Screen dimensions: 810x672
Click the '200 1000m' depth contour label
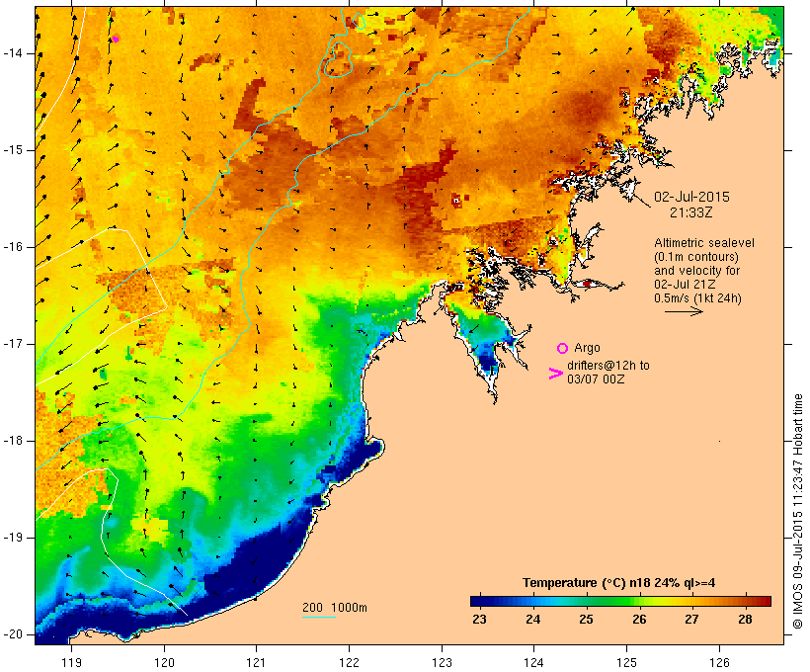(335, 608)
